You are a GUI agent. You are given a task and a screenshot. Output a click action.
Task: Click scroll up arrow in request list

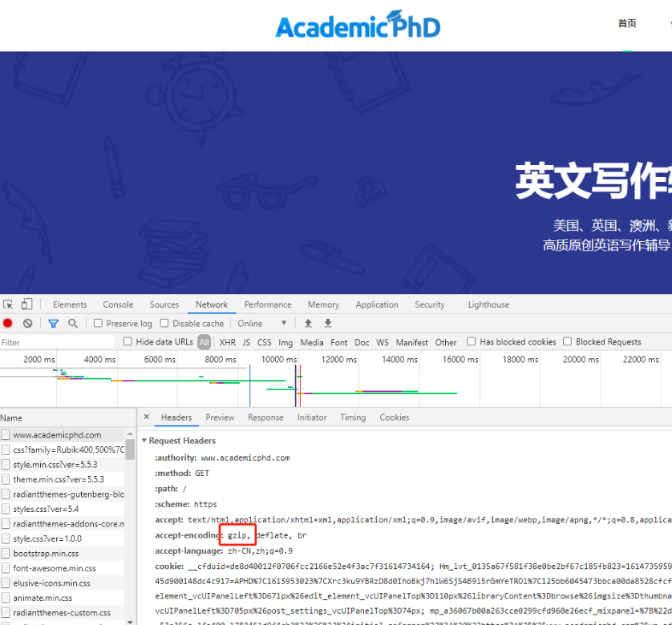[x=130, y=434]
